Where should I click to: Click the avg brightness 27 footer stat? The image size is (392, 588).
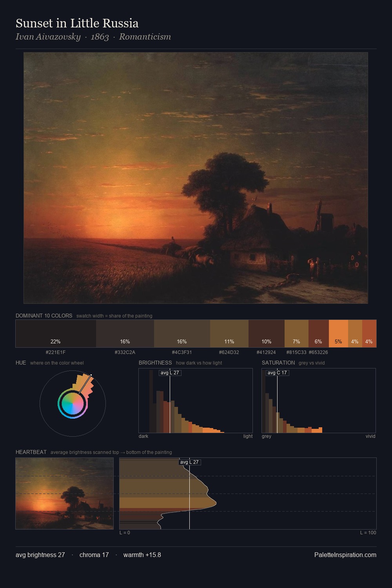pos(40,555)
